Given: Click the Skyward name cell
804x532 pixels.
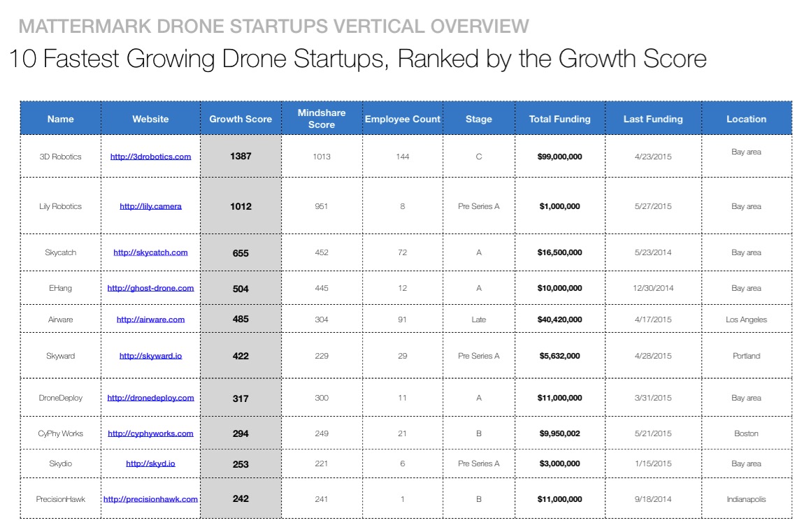Looking at the screenshot, I should click(x=61, y=356).
